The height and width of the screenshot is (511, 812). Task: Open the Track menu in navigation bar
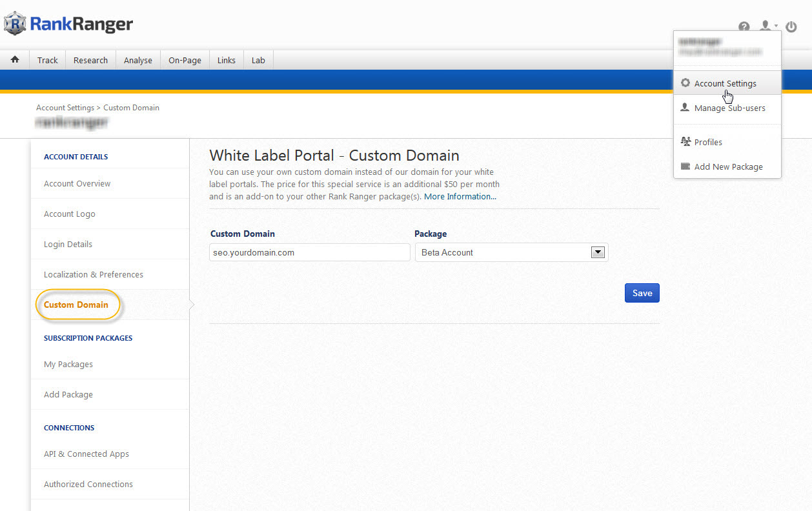(48, 60)
